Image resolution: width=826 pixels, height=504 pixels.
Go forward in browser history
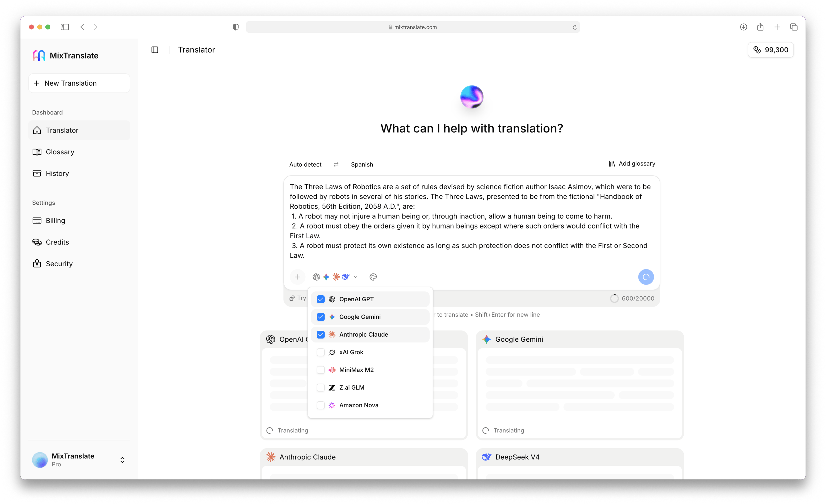pyautogui.click(x=96, y=27)
